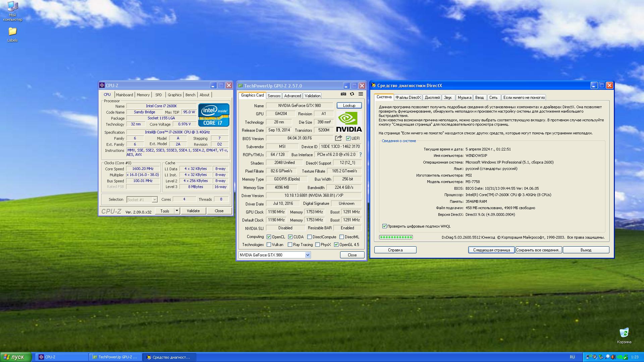
Task: Open the GPU-Z hamburger menu
Action: pyautogui.click(x=361, y=94)
